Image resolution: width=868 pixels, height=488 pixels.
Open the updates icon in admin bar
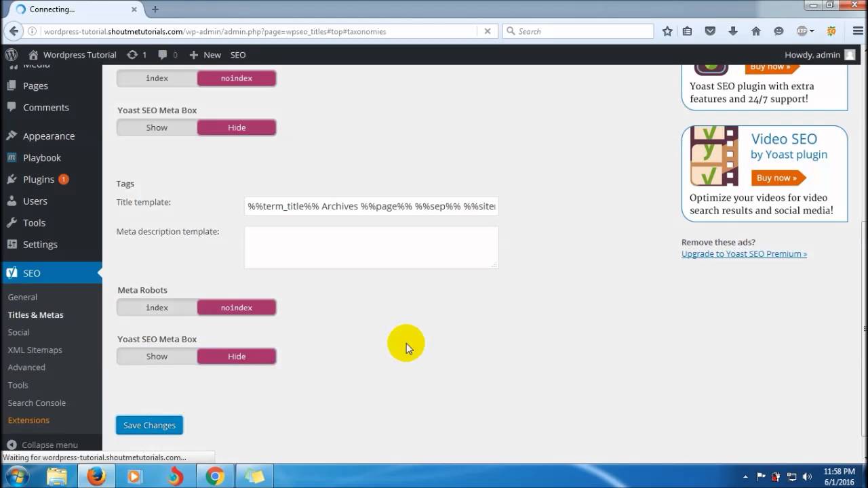[132, 55]
